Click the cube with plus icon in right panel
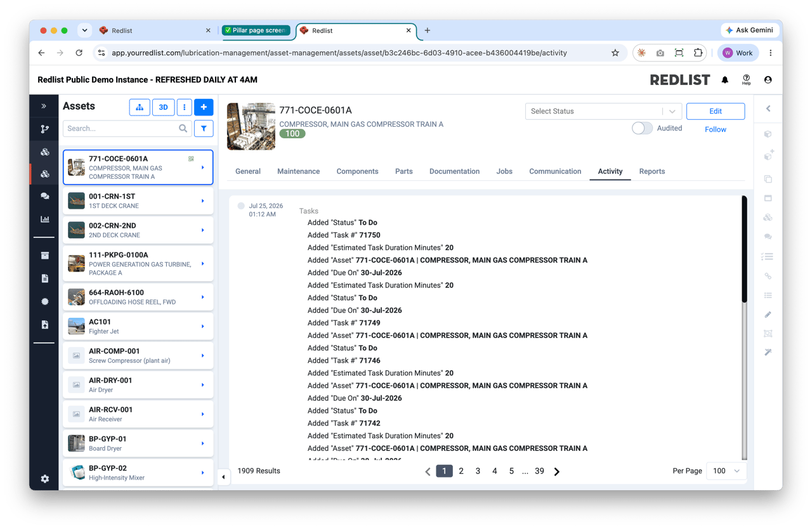 [x=768, y=155]
